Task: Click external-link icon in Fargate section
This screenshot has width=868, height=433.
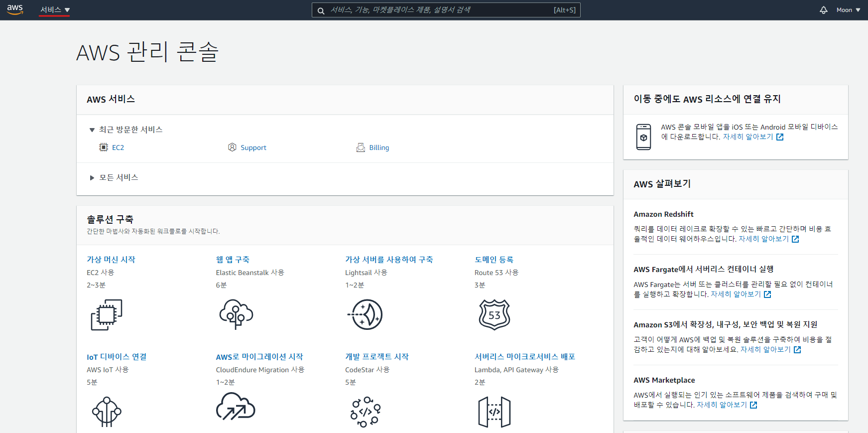Action: [x=767, y=294]
